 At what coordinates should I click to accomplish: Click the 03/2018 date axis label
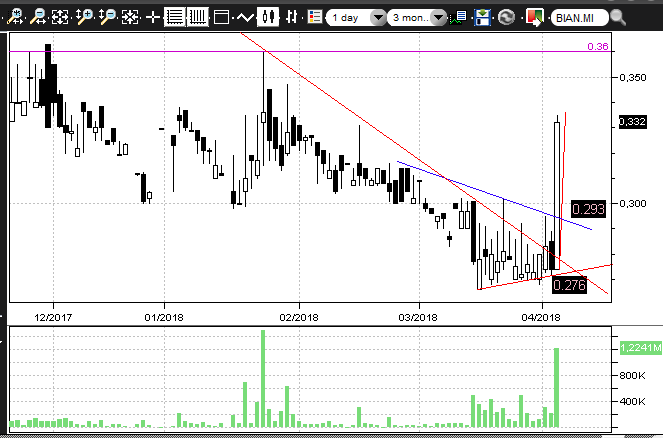418,317
